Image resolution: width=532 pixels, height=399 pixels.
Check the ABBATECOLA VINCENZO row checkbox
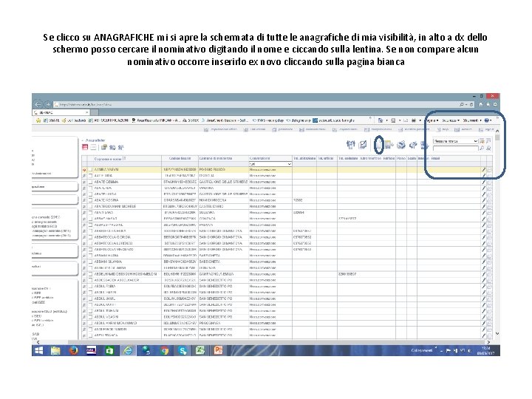90,250
